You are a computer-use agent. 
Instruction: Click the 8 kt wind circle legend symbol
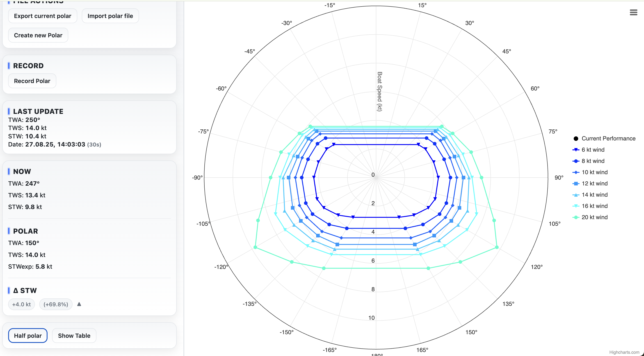576,161
